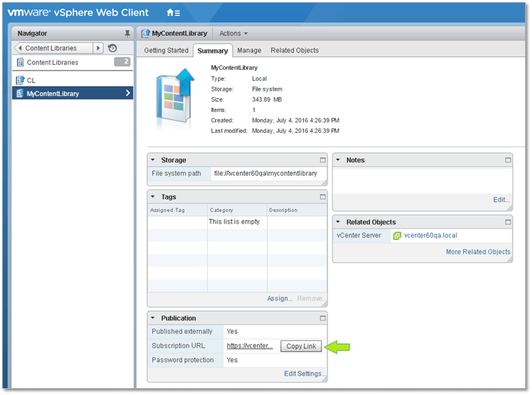The width and height of the screenshot is (532, 395).
Task: Click Assign... in the Tags panel
Action: [x=280, y=299]
